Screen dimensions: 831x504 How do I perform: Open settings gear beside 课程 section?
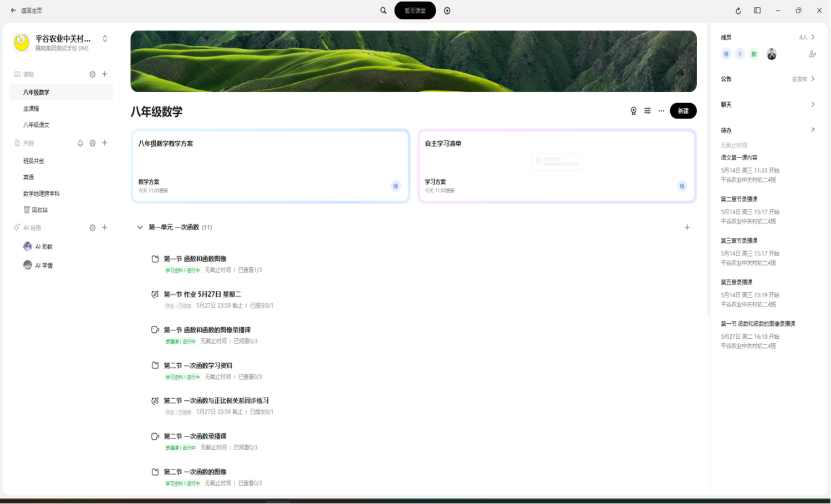tap(93, 74)
